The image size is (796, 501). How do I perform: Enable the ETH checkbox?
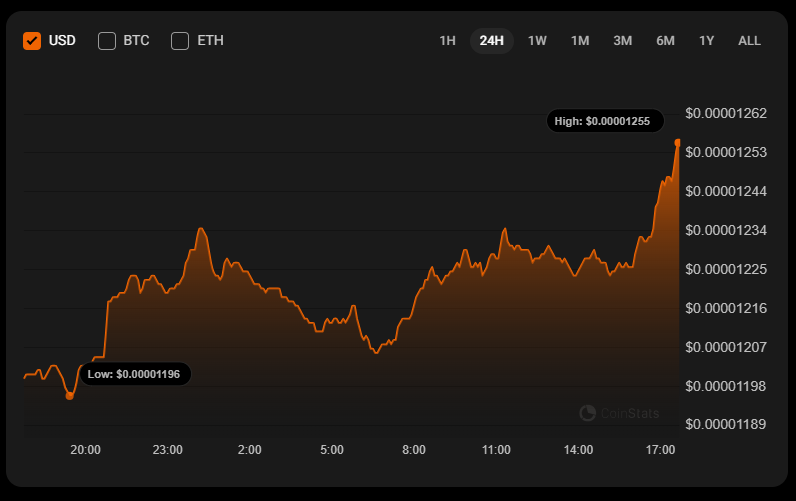pos(180,41)
